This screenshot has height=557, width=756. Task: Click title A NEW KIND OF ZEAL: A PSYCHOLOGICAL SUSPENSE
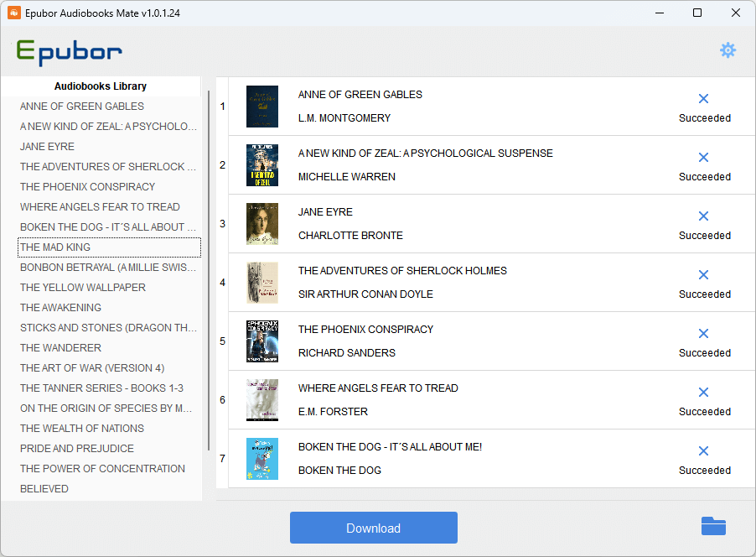pyautogui.click(x=425, y=154)
